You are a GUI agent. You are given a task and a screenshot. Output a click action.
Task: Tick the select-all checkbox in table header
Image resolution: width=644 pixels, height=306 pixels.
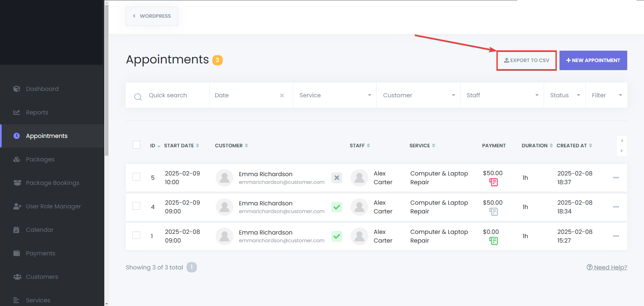pyautogui.click(x=137, y=145)
